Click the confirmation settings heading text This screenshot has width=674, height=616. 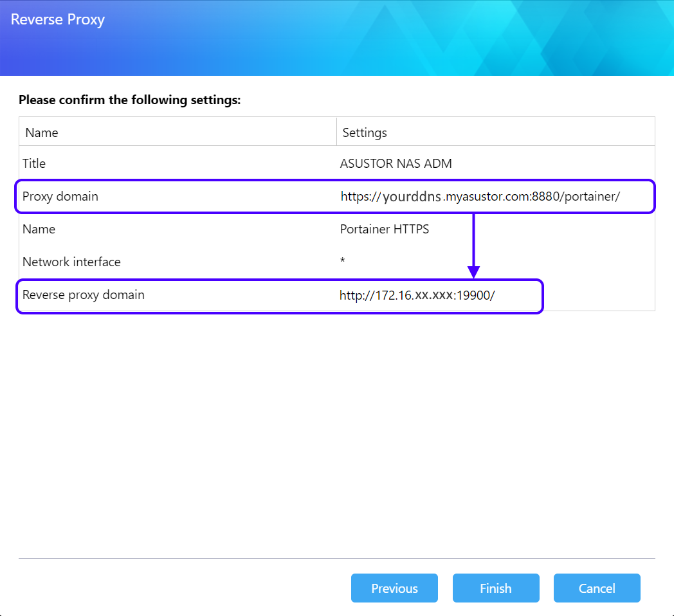coord(130,100)
